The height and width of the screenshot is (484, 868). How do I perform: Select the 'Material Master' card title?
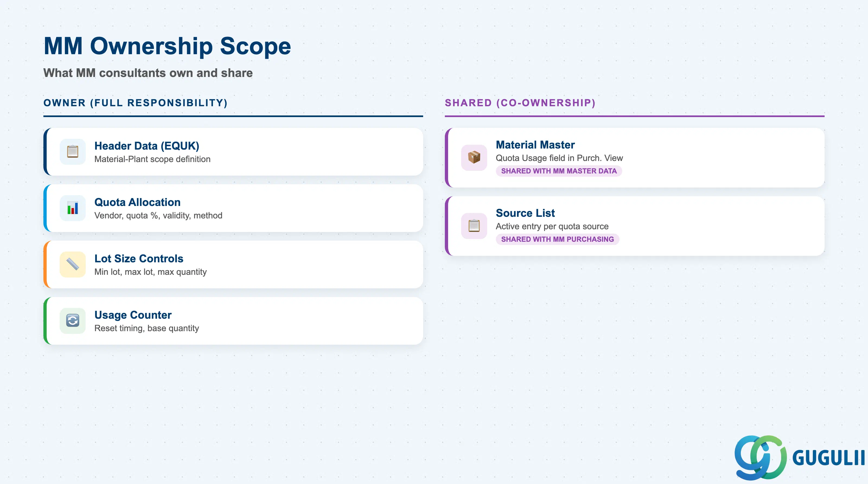535,145
